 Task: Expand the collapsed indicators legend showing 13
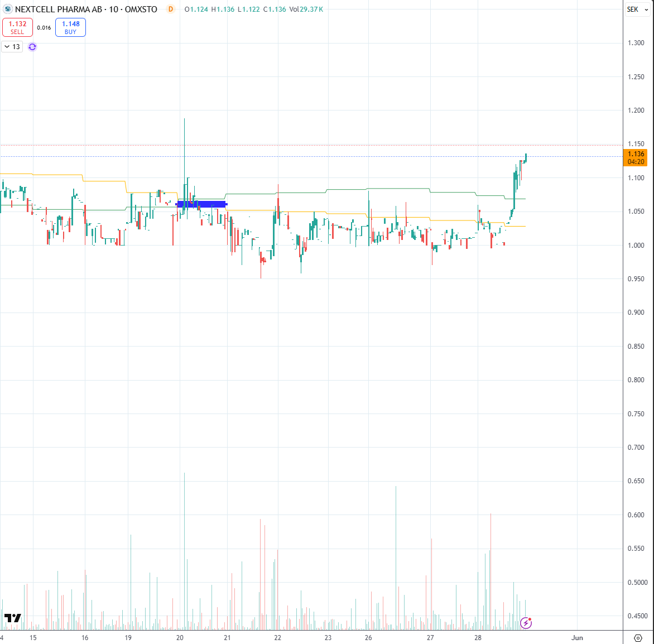(12, 47)
